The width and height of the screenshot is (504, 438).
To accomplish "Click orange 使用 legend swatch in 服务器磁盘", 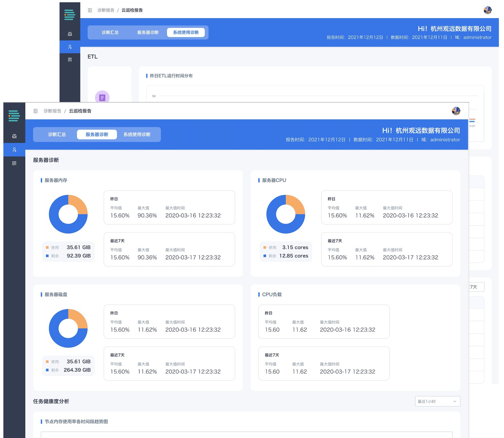I will [x=47, y=362].
